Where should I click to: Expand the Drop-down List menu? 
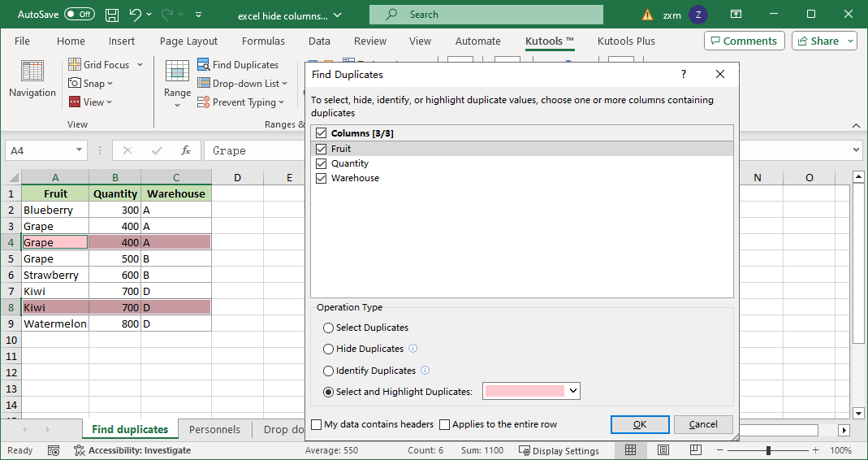click(284, 84)
